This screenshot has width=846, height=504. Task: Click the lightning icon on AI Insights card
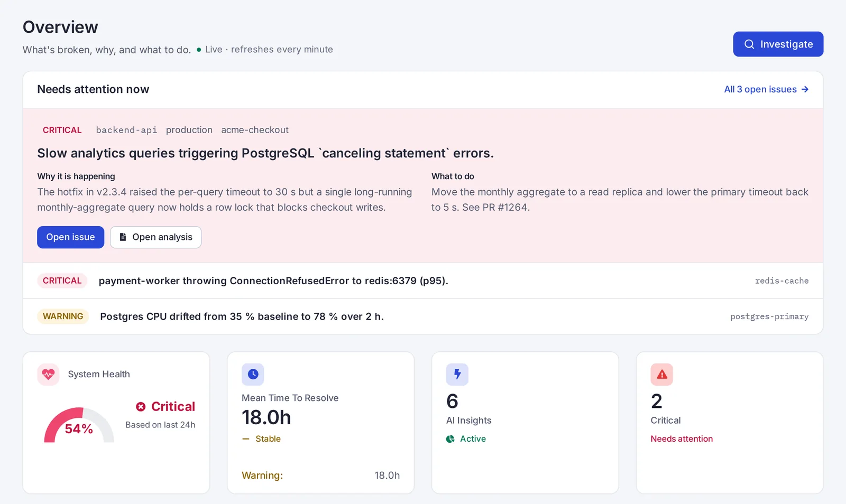(x=457, y=375)
